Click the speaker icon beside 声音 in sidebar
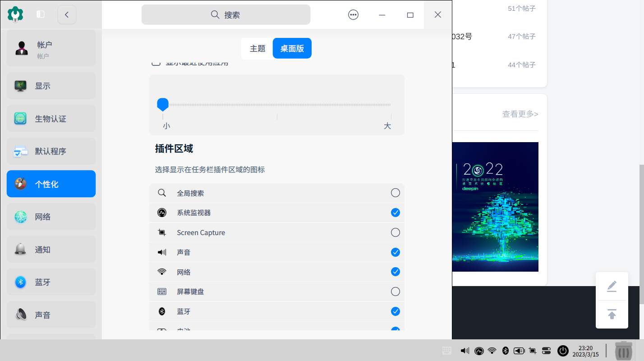The image size is (644, 361). [21, 315]
